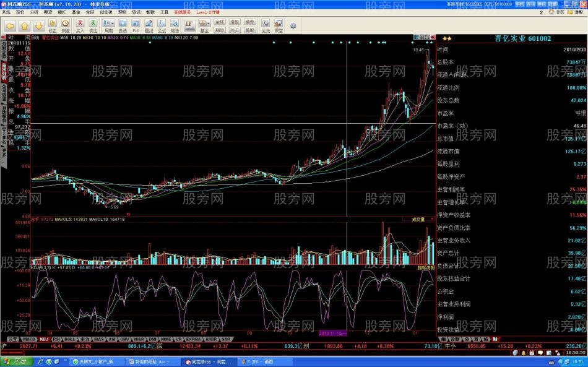The image size is (588, 367).
Task: Open the 成交量 volume dropdown
Action: tap(418, 219)
